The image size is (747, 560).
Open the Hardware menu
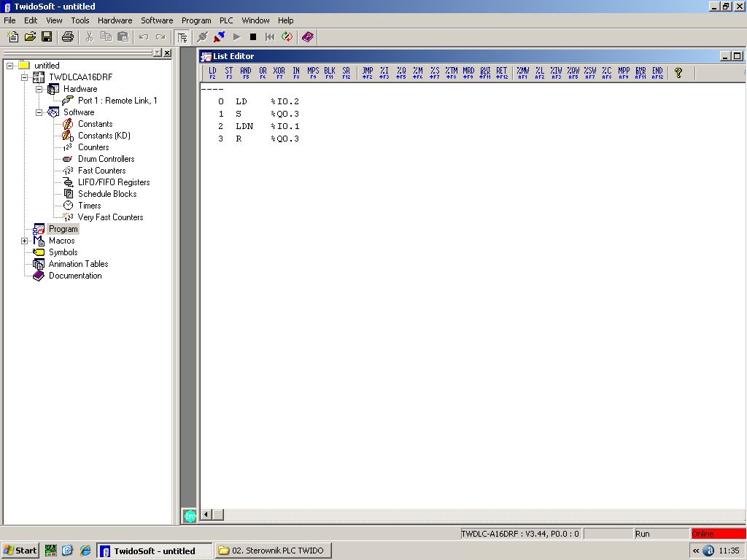115,20
